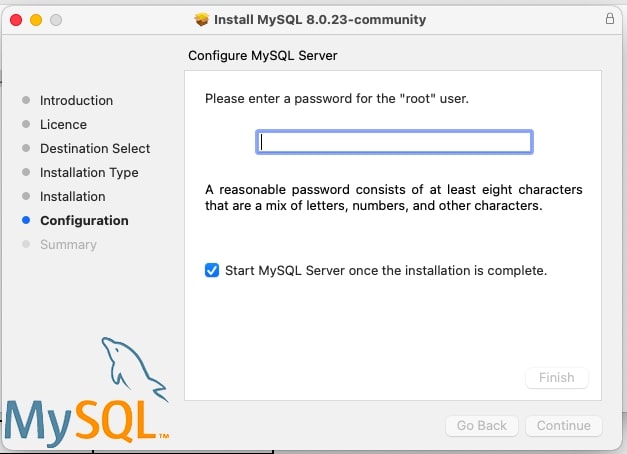Open the Installation Type step

[89, 172]
